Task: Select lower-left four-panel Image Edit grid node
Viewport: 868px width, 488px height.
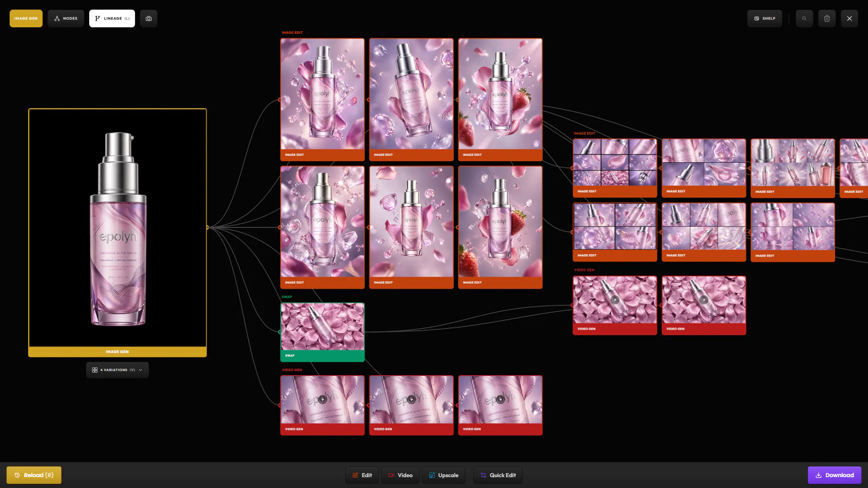Action: (615, 232)
